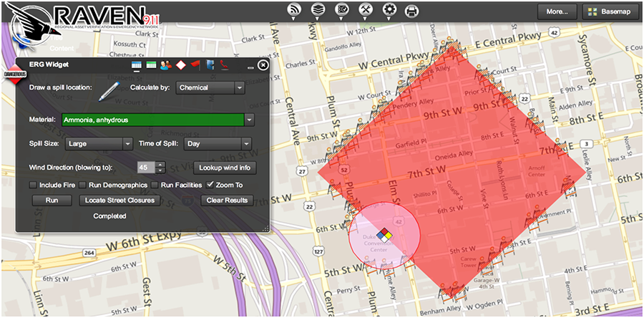Screen dimensions: 644x318
Task: Click the US 27 highway shield on Central Ave
Action: 303,170
